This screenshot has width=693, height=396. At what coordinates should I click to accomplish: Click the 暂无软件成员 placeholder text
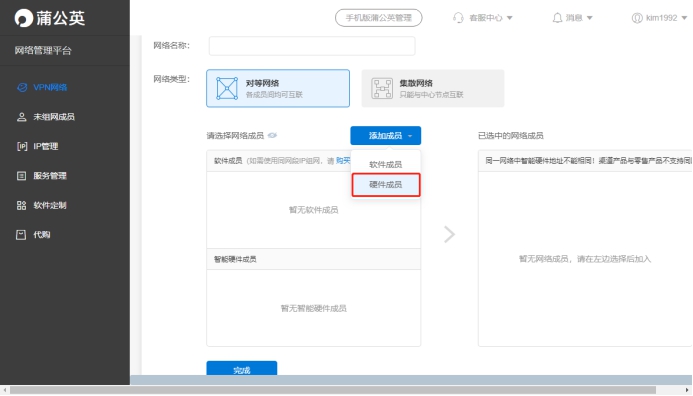[313, 210]
